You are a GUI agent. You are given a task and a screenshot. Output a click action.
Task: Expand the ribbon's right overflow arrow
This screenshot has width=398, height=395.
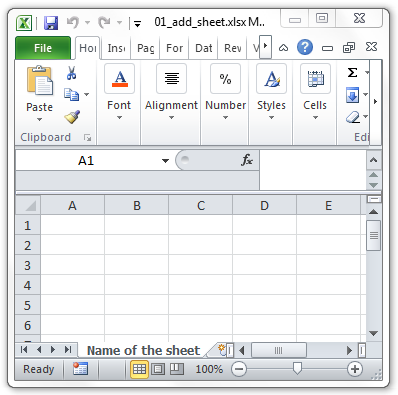pyautogui.click(x=375, y=101)
